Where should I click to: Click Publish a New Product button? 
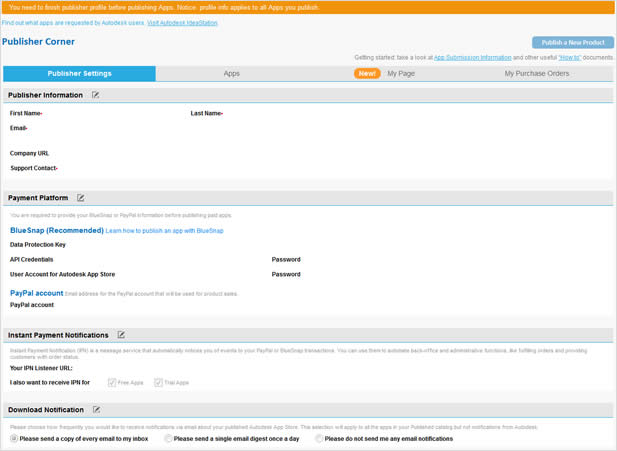[572, 42]
